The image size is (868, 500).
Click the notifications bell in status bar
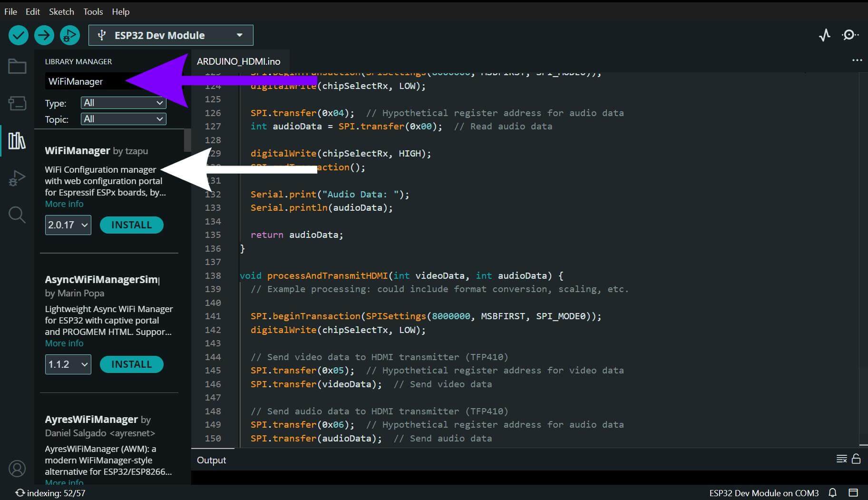coord(833,493)
